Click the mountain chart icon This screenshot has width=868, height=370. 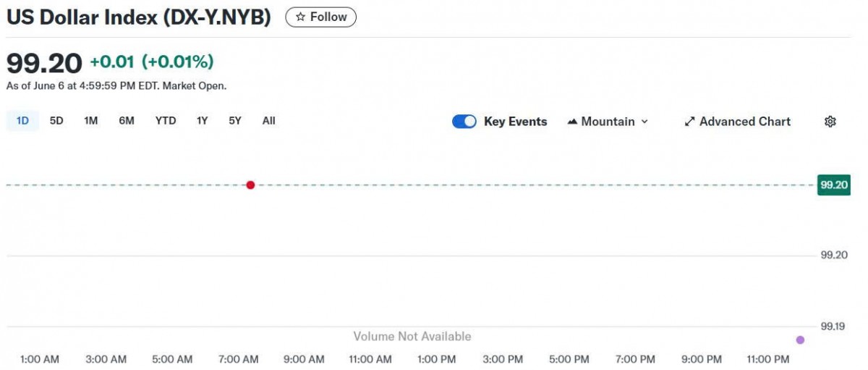pos(572,122)
